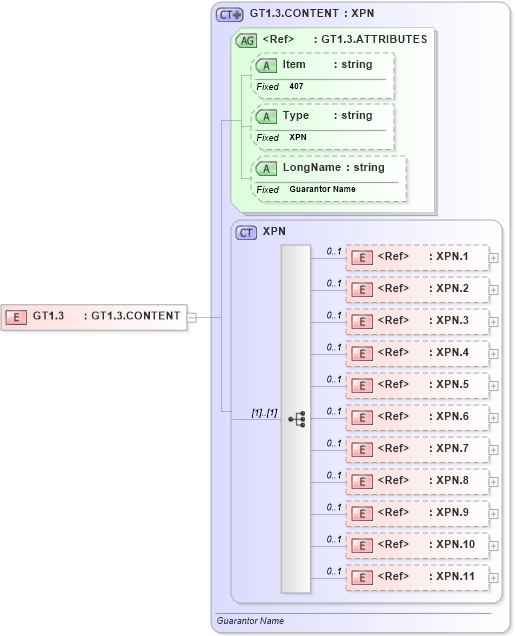Click the E icon of XPN.11
The height and width of the screenshot is (636, 515).
pos(362,578)
